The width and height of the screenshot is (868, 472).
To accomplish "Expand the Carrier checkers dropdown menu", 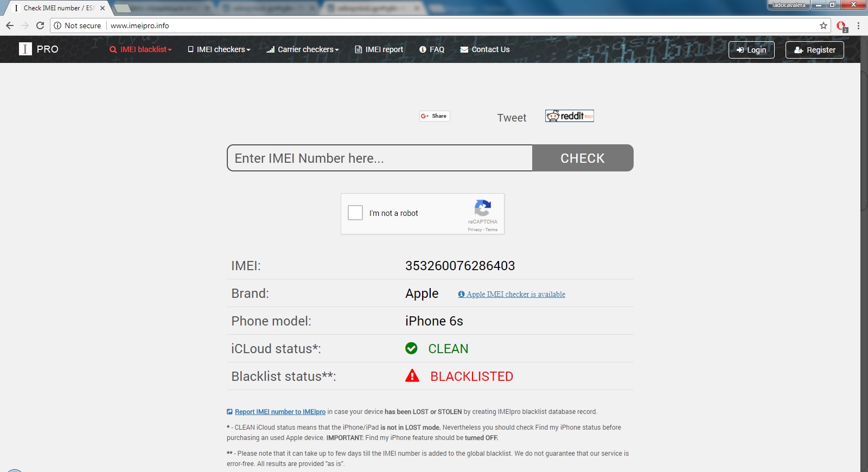I will coord(303,49).
